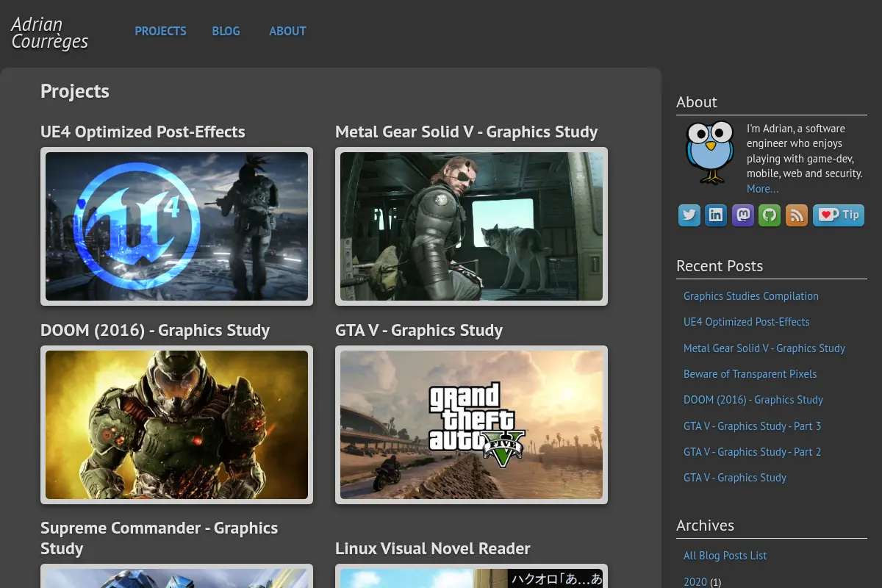Screen dimensions: 882x588
Task: Open the Mastodon profile icon
Action: click(x=743, y=215)
